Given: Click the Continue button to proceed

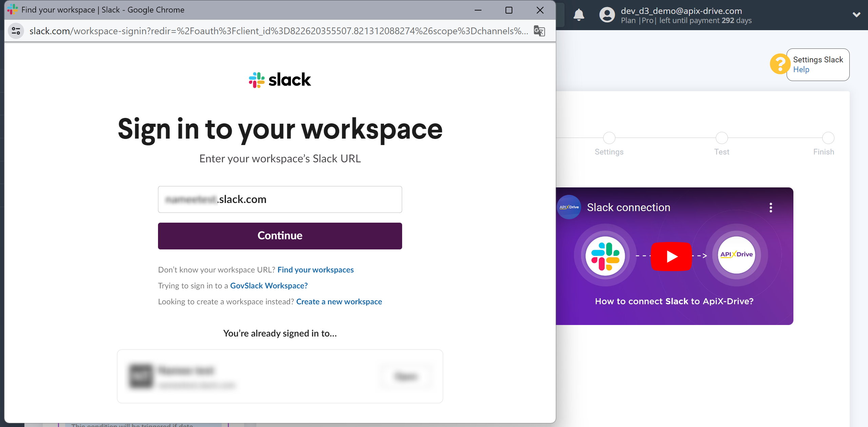Looking at the screenshot, I should coord(279,236).
